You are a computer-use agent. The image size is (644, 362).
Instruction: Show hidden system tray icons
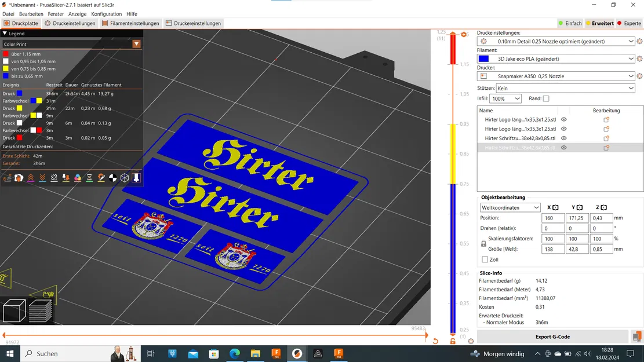pyautogui.click(x=537, y=353)
